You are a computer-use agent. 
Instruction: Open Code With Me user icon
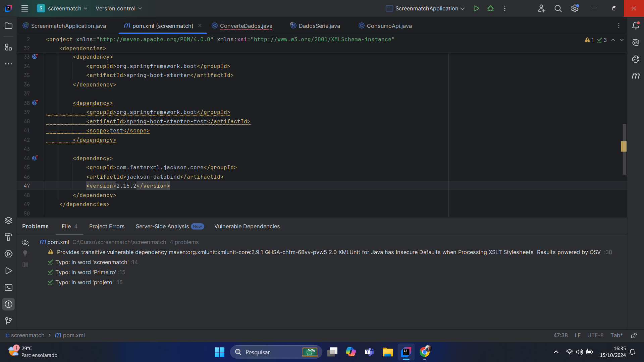click(541, 8)
